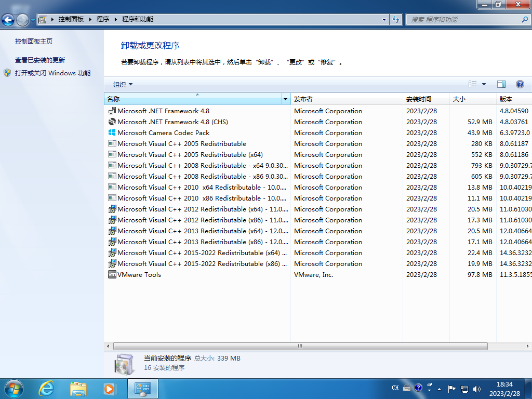Expand the address bar history dropdown
The width and height of the screenshot is (532, 399).
(x=384, y=19)
